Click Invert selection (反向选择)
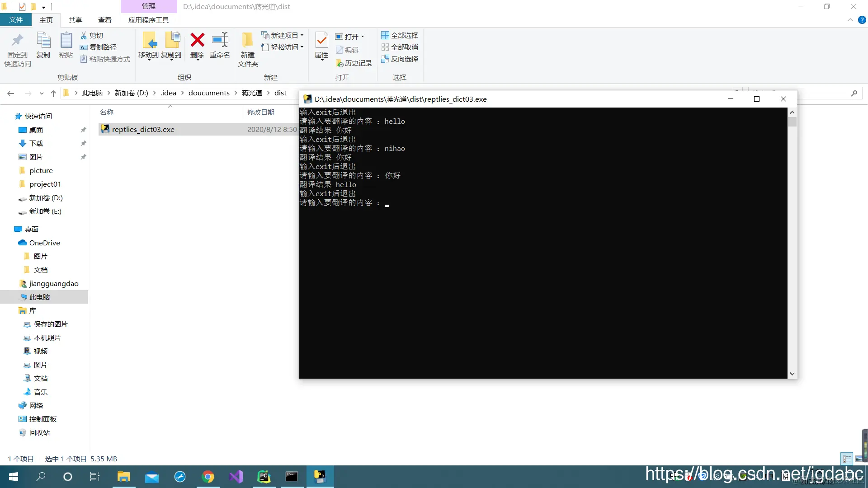The height and width of the screenshot is (488, 868). 400,59
